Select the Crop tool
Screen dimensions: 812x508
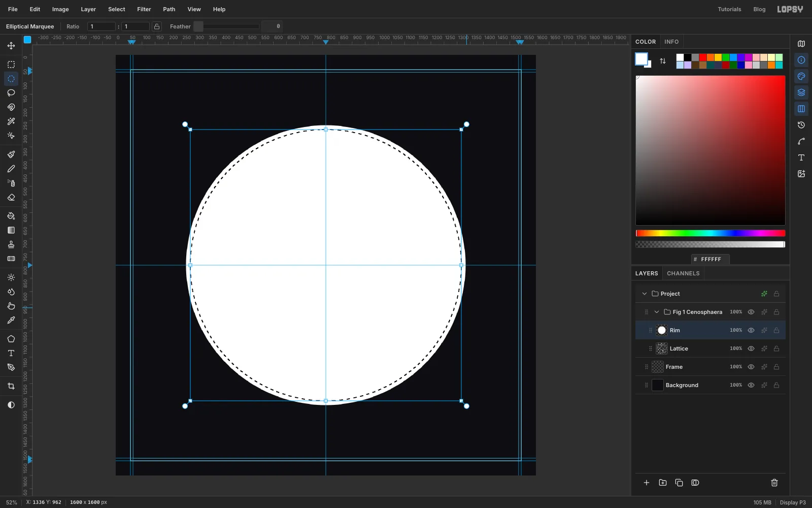pos(11,386)
